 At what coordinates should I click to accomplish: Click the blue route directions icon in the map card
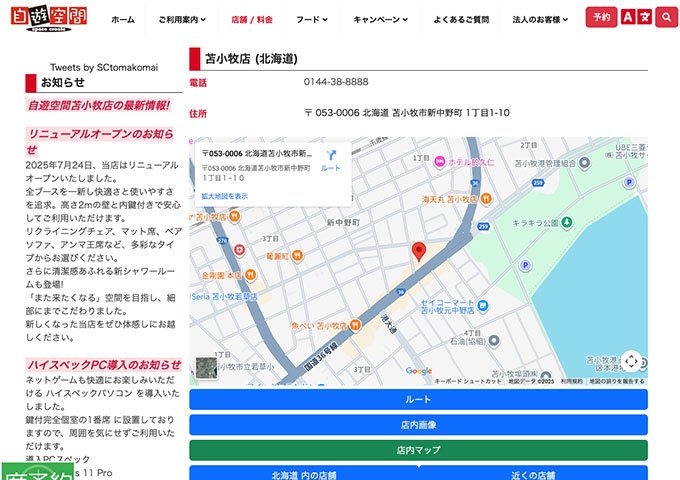(x=330, y=155)
